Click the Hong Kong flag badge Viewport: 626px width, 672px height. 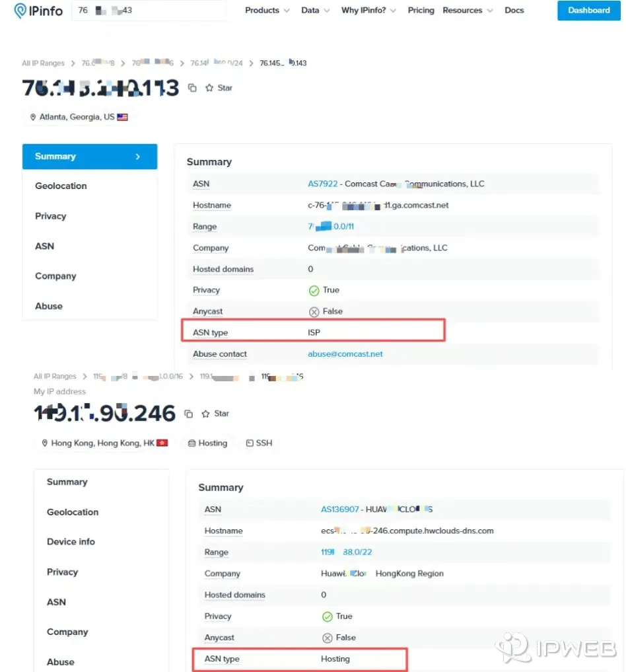pos(163,443)
